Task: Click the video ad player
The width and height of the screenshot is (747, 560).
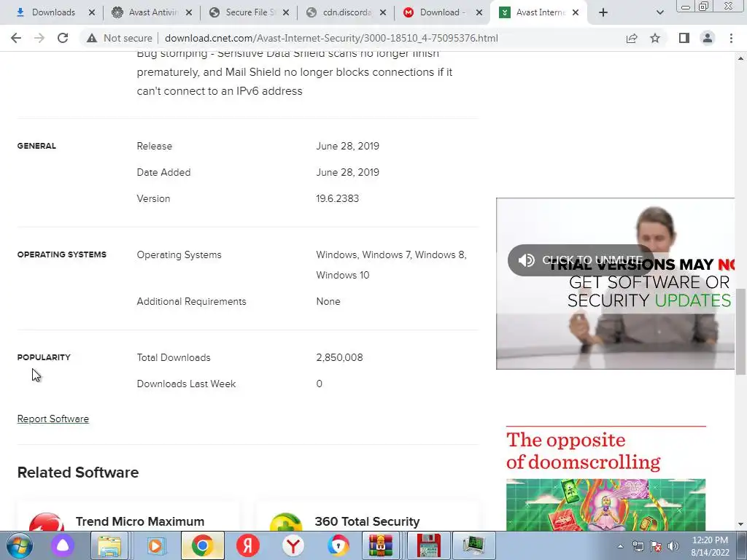Action: click(615, 284)
